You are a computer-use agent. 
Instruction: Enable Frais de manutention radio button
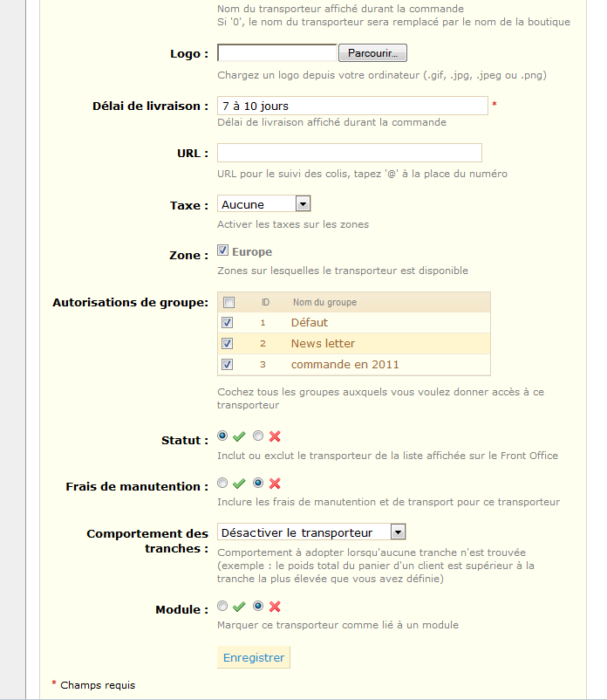point(222,483)
